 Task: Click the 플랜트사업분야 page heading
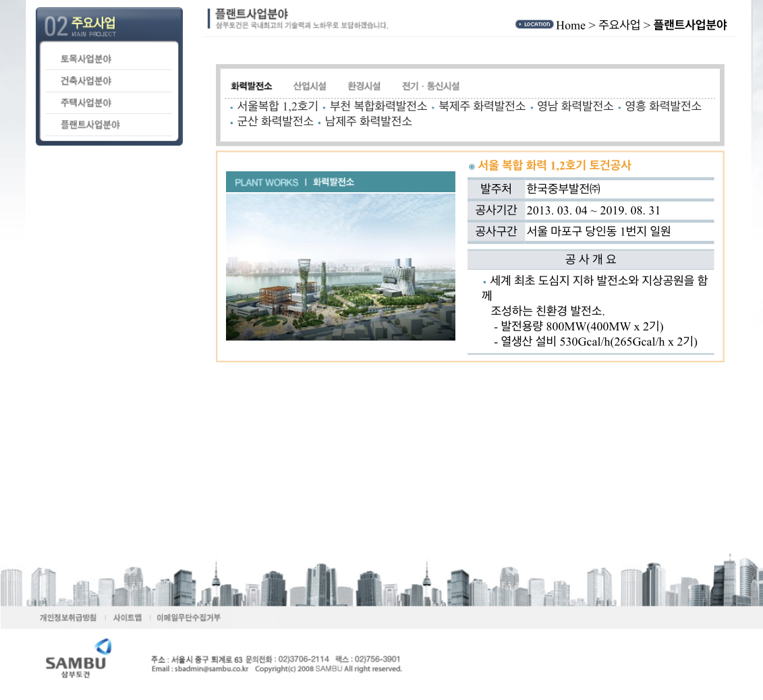click(252, 13)
